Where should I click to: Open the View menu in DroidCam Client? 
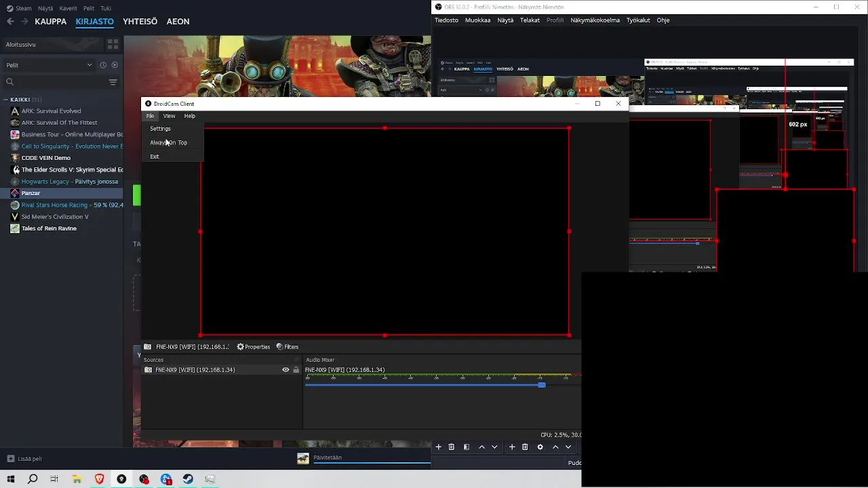pos(169,116)
